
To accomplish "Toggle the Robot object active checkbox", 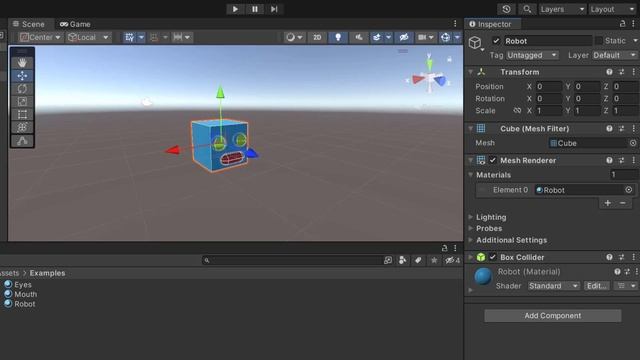I will tap(496, 41).
